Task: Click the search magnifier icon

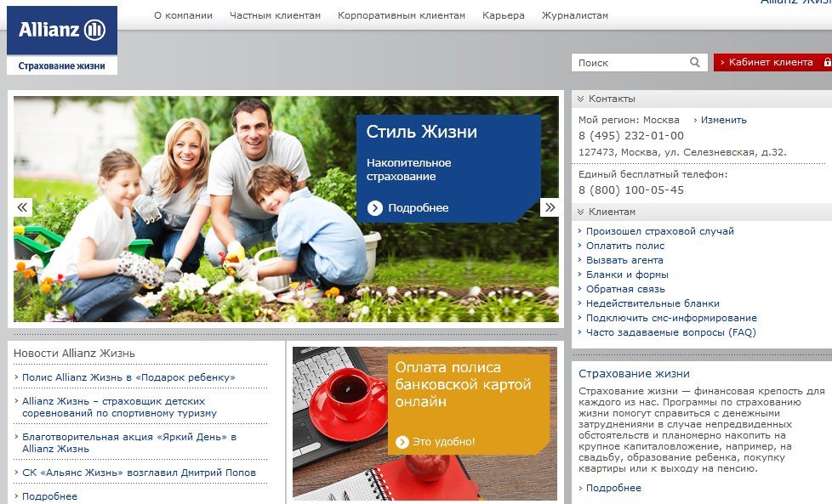Action: (x=695, y=62)
